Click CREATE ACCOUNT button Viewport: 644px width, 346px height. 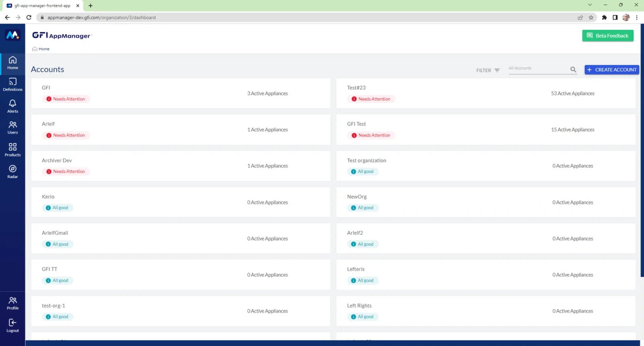click(612, 70)
